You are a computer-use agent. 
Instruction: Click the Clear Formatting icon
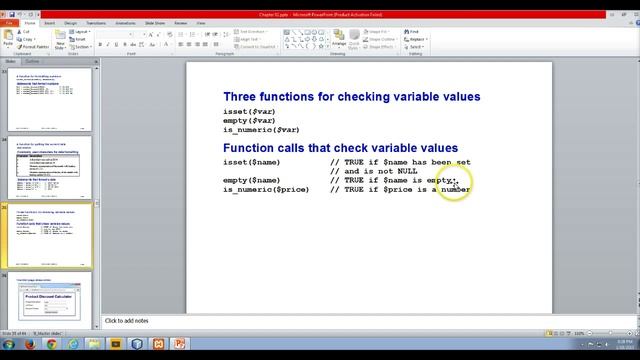170,35
